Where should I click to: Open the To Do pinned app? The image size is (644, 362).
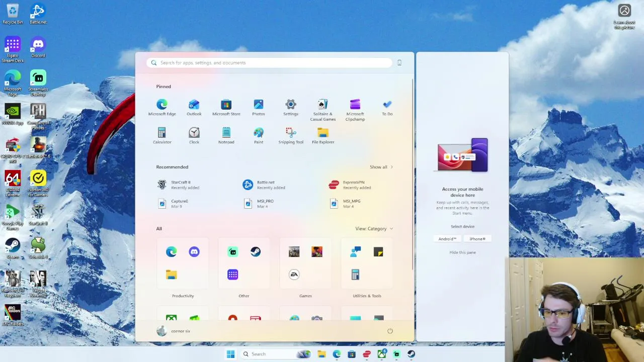pyautogui.click(x=387, y=108)
